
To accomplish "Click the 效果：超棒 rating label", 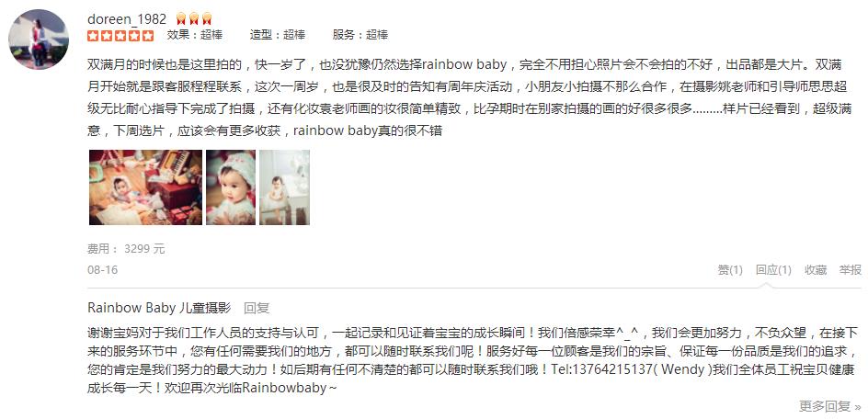I will [195, 35].
